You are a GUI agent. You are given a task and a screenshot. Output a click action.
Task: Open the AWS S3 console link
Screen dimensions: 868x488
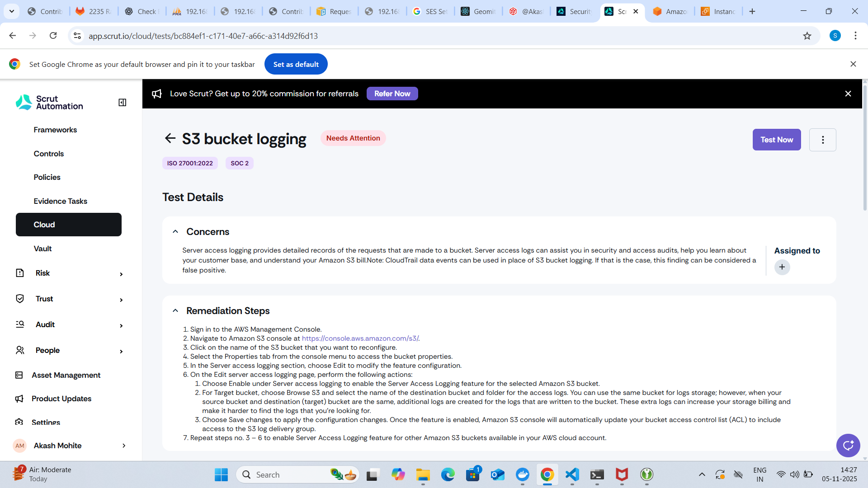[x=360, y=338]
